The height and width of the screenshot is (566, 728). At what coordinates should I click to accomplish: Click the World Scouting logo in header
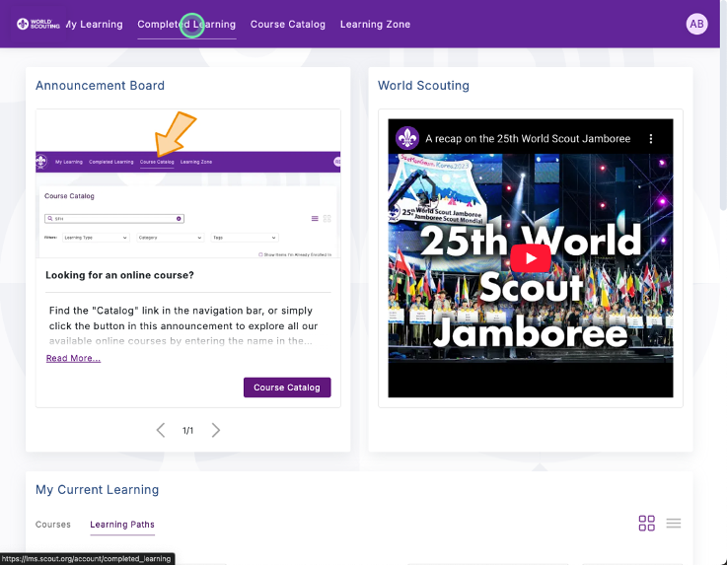[38, 24]
